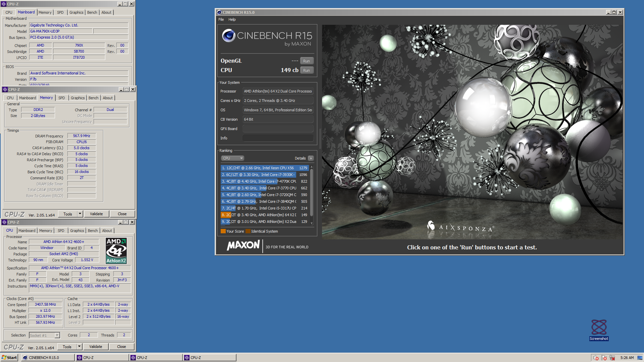Click Validate in bottom CPU-Z window
The width and height of the screenshot is (644, 362).
96,347
